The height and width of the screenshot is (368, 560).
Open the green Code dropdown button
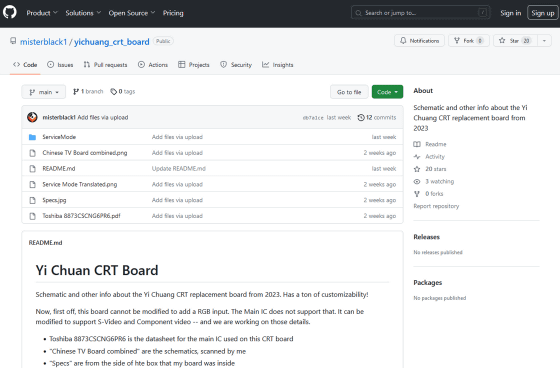tap(387, 92)
